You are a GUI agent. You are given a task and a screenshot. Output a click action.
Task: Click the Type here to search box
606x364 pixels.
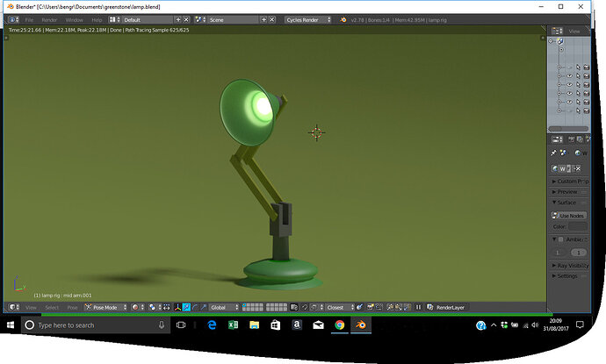tap(96, 325)
